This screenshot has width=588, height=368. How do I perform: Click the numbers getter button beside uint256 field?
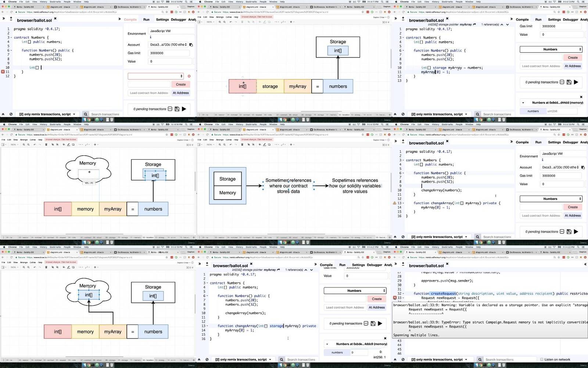(533, 111)
